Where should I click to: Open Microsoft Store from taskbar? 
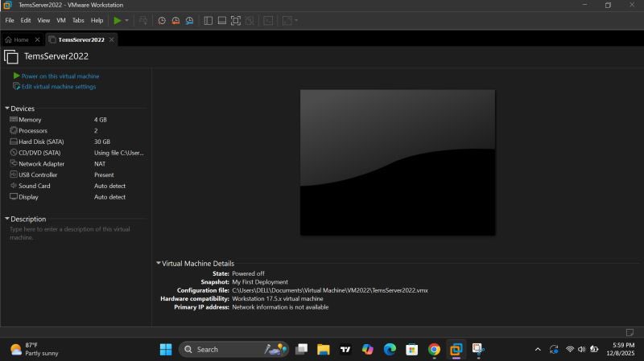(412, 350)
